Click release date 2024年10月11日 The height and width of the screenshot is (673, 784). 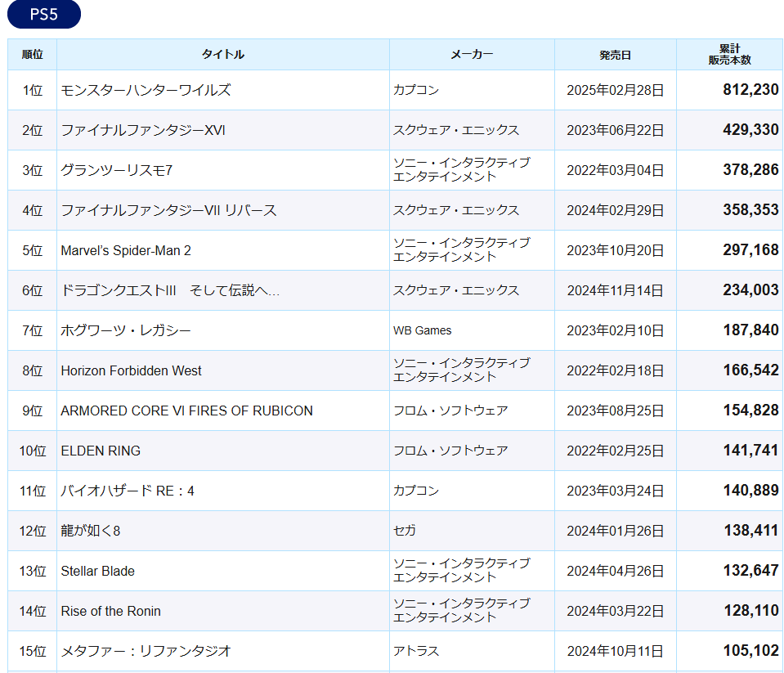coord(615,651)
